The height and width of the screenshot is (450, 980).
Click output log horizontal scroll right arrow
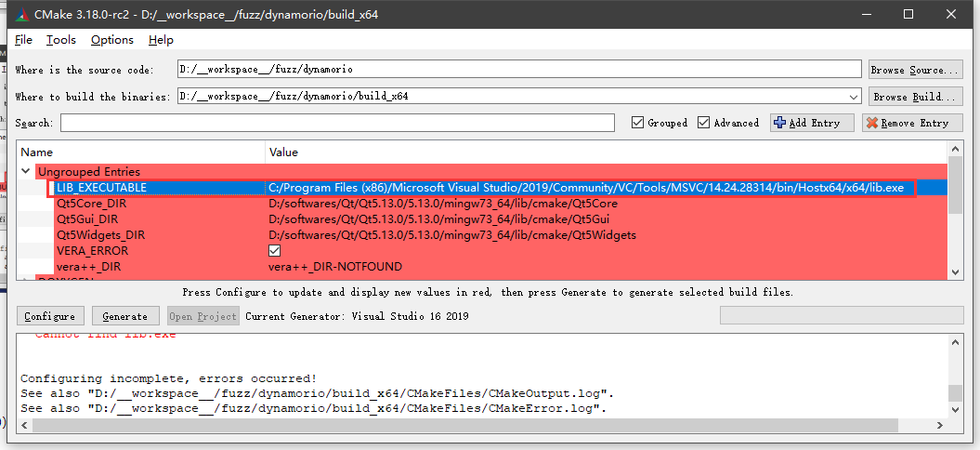point(941,425)
